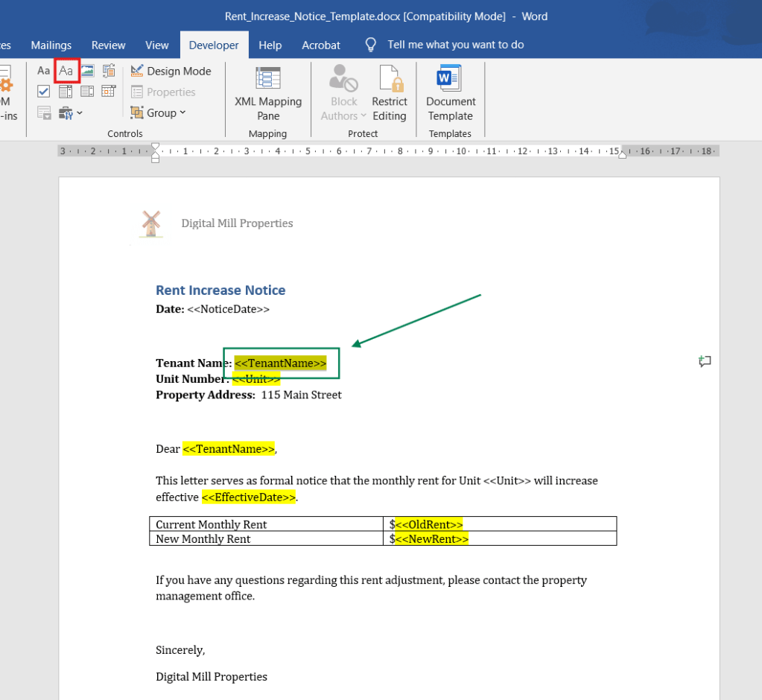762x700 pixels.
Task: Click the highlighted <<Unit>> placeholder
Action: tap(256, 379)
